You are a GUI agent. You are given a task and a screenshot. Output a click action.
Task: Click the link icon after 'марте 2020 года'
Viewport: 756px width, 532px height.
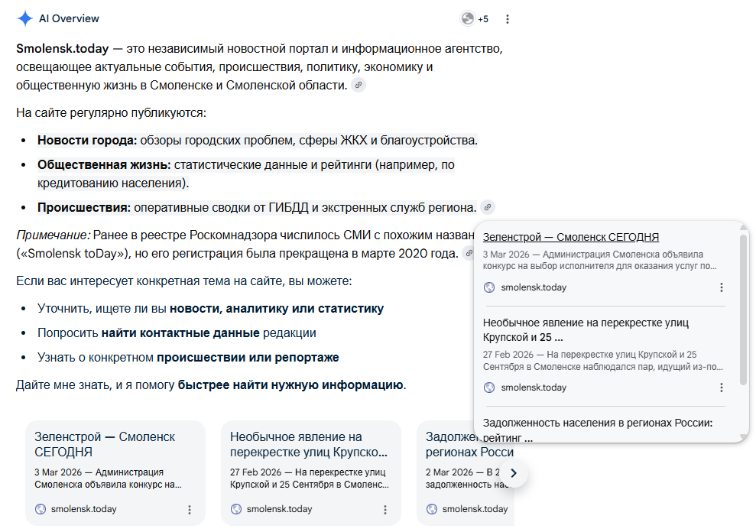point(469,253)
